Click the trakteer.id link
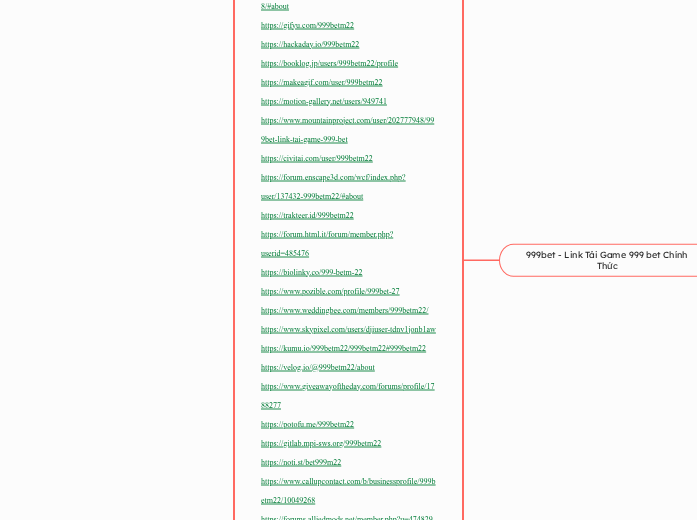Image resolution: width=697 pixels, height=520 pixels. point(307,216)
